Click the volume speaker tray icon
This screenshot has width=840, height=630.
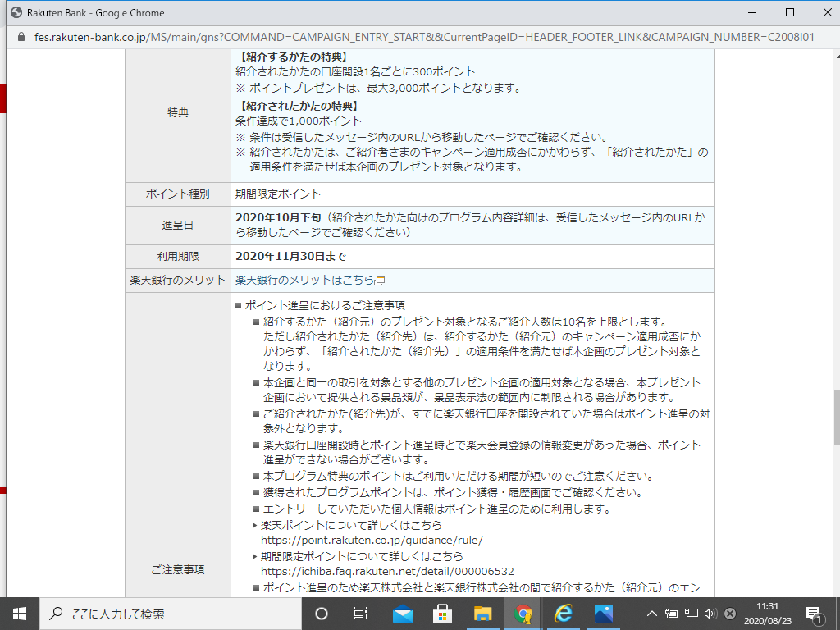pos(710,614)
